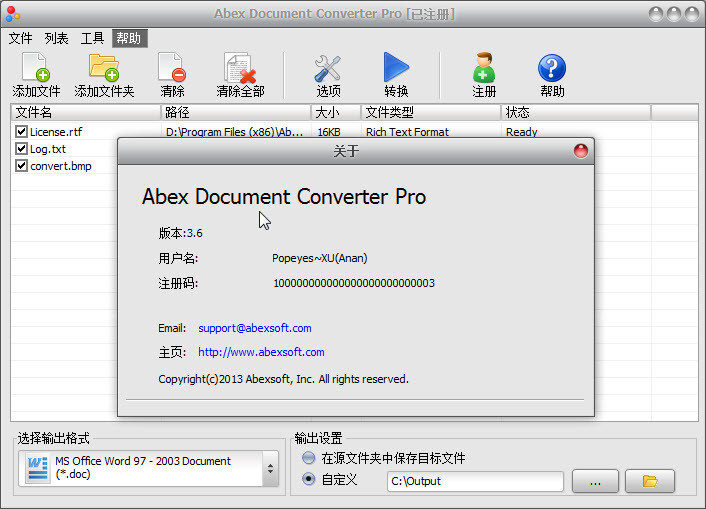Click the support@abexsoft.com email link
This screenshot has height=509, width=706.
(x=255, y=328)
